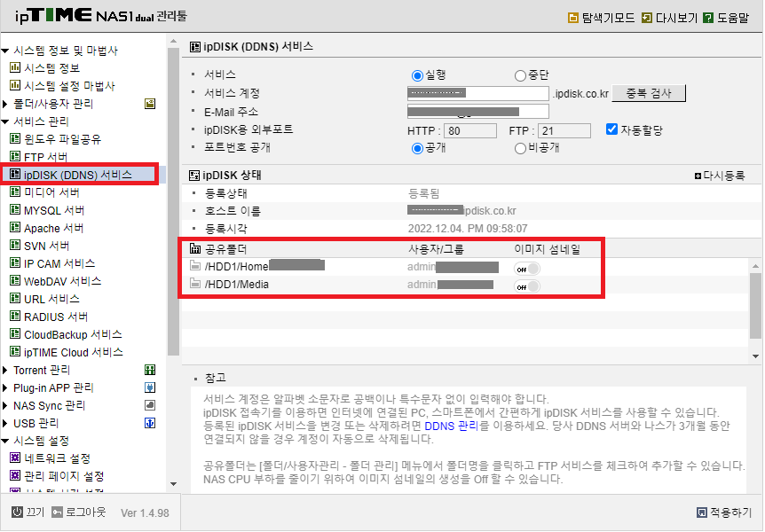Select 실행 radio for 서비스
The width and height of the screenshot is (765, 532).
(x=417, y=75)
